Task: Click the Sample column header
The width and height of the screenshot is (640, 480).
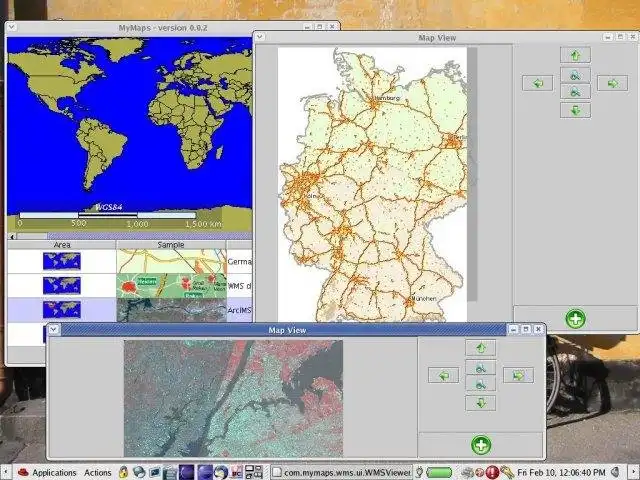Action: tap(171, 244)
